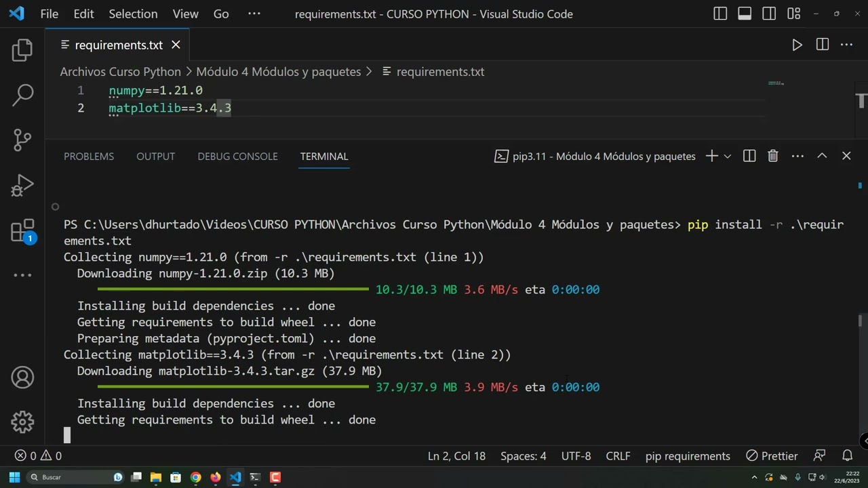Click the terminal vertical scrollbar
This screenshot has height=488, width=868.
861,320
